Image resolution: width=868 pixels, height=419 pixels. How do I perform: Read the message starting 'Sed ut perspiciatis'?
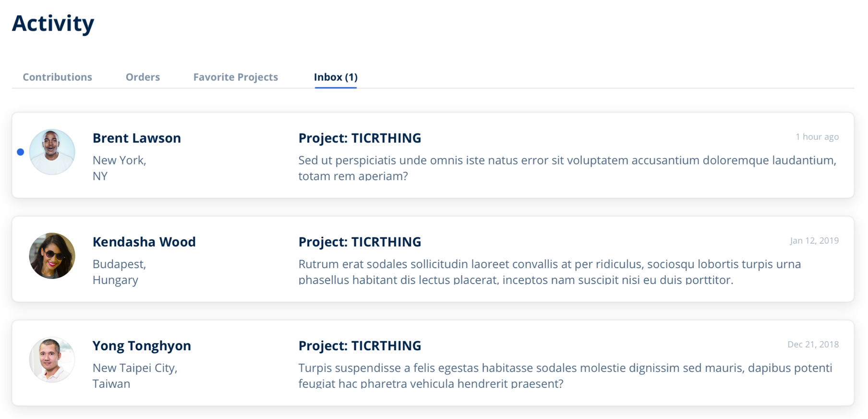coord(567,168)
